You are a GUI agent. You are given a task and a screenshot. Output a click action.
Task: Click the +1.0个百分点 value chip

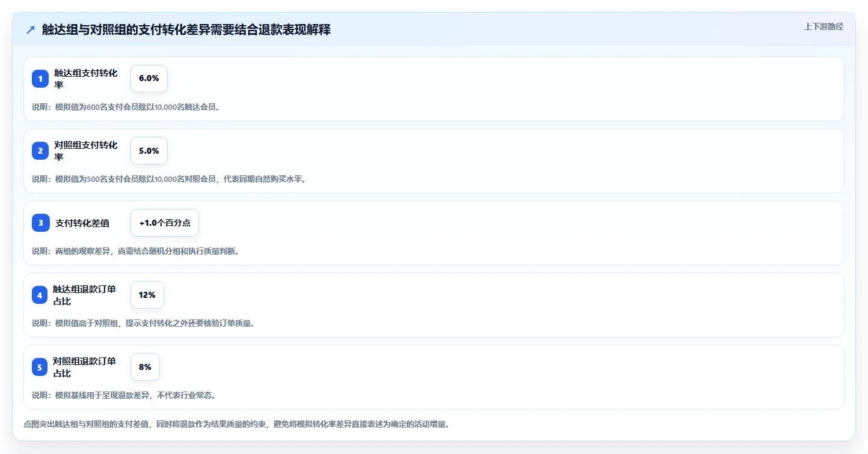pos(165,223)
